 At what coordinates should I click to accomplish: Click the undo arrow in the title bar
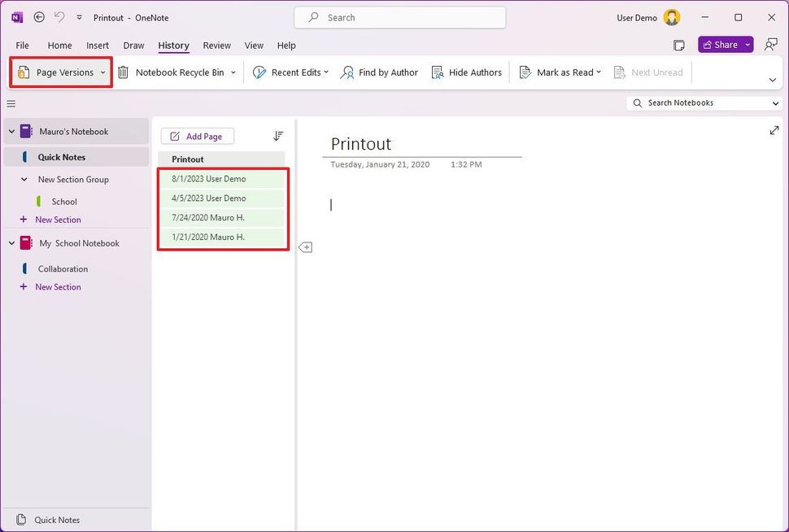pos(58,16)
